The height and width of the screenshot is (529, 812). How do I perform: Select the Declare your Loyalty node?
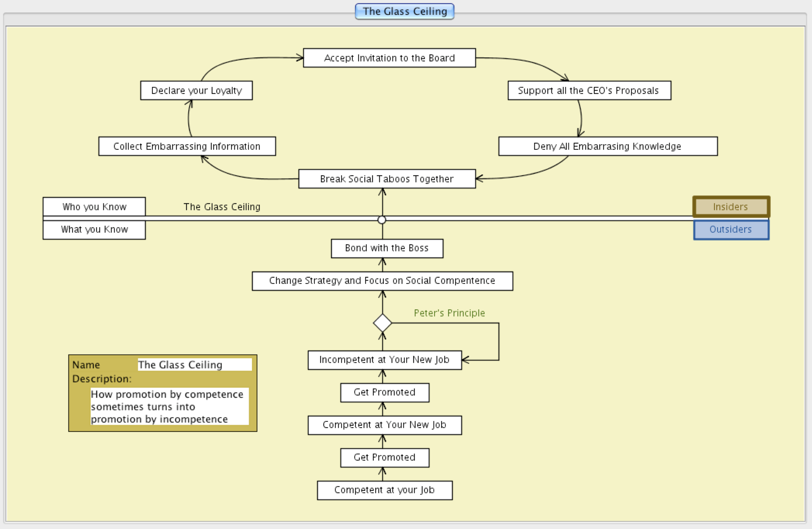tap(196, 90)
